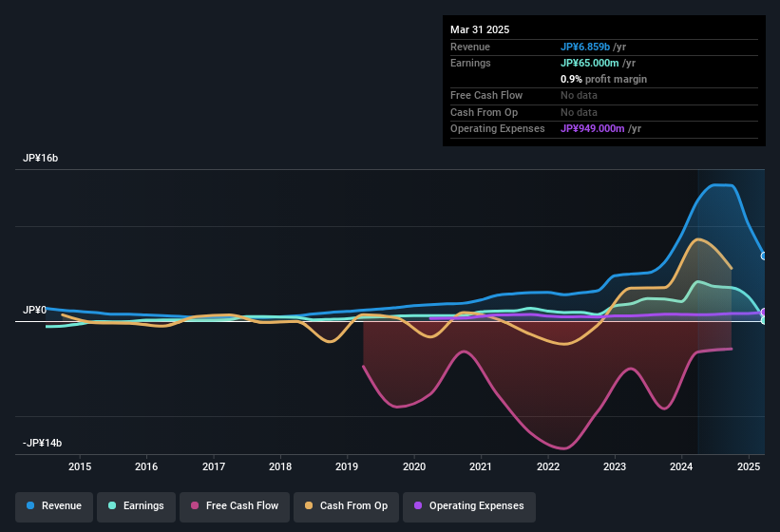Click the -JP¥14b y-axis label
Viewport: 780px width, 532px height.
pos(43,443)
